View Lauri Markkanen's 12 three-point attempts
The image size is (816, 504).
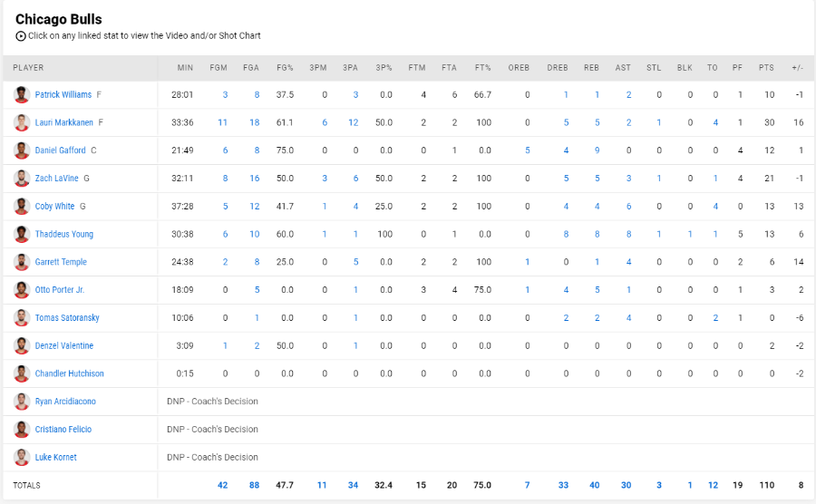[x=354, y=122]
